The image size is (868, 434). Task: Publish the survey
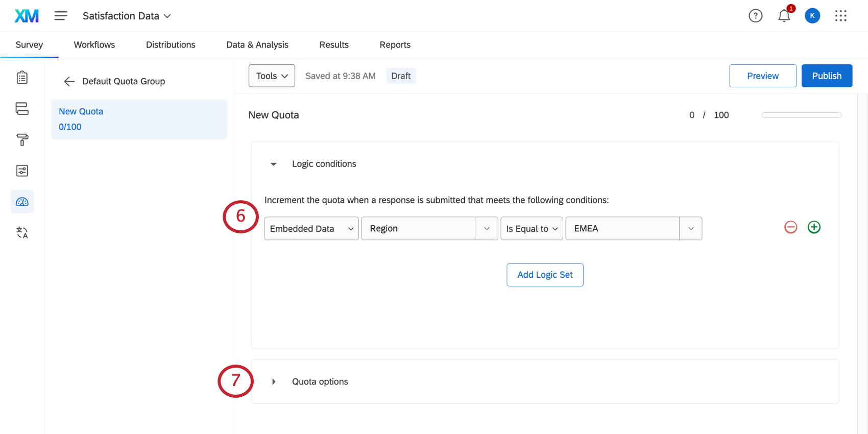coord(826,76)
